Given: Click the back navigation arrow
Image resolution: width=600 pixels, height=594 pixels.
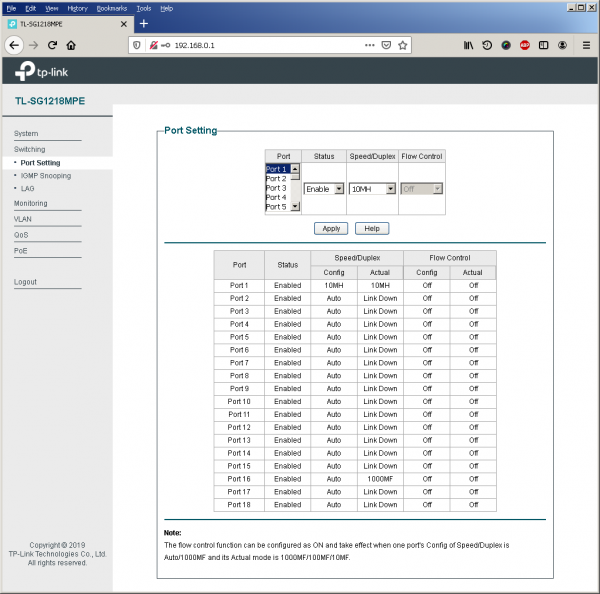Looking at the screenshot, I should pos(14,45).
